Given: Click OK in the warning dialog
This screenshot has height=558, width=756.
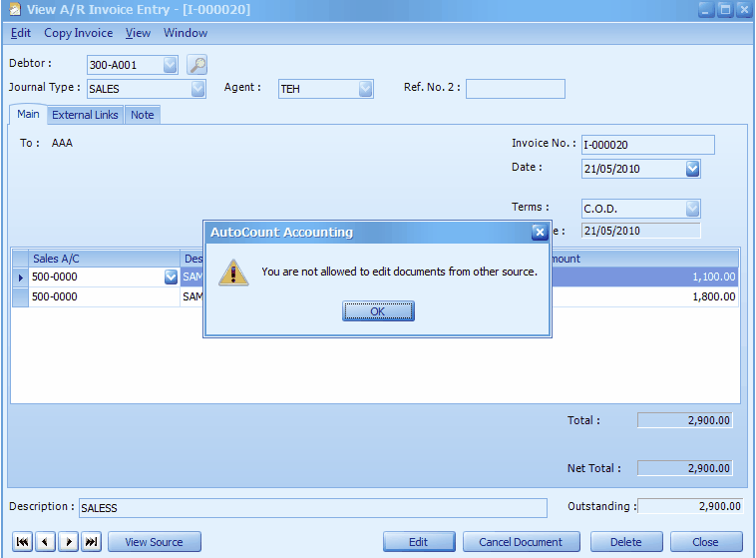Looking at the screenshot, I should point(378,311).
